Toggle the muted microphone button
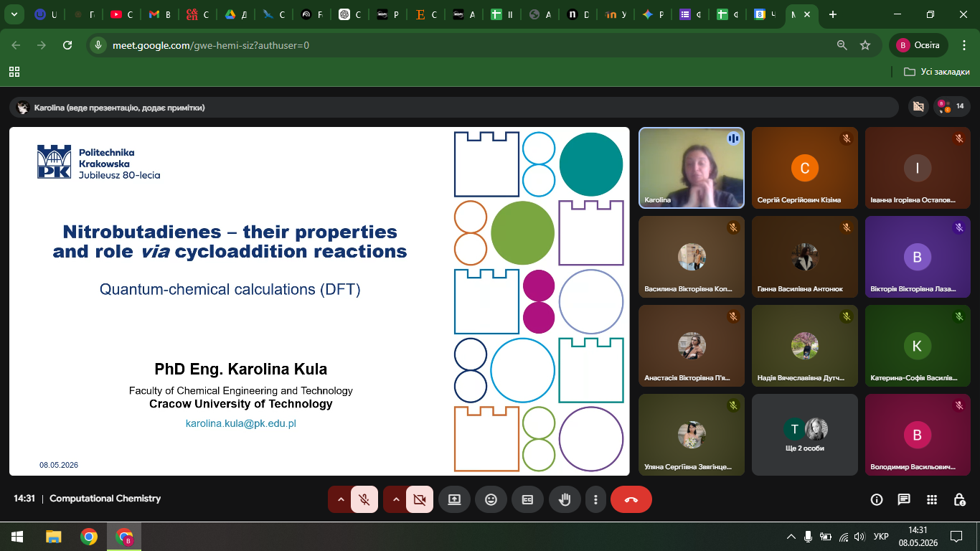 point(364,499)
